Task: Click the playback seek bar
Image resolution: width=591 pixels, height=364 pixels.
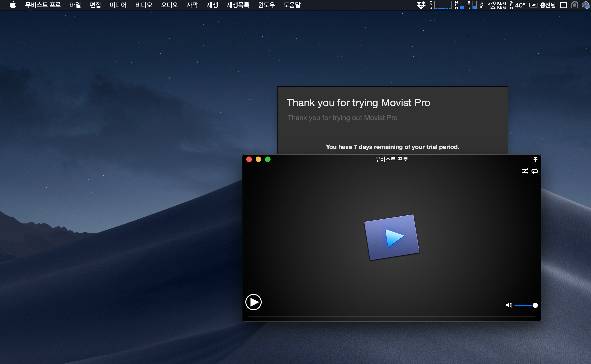Action: pyautogui.click(x=391, y=316)
